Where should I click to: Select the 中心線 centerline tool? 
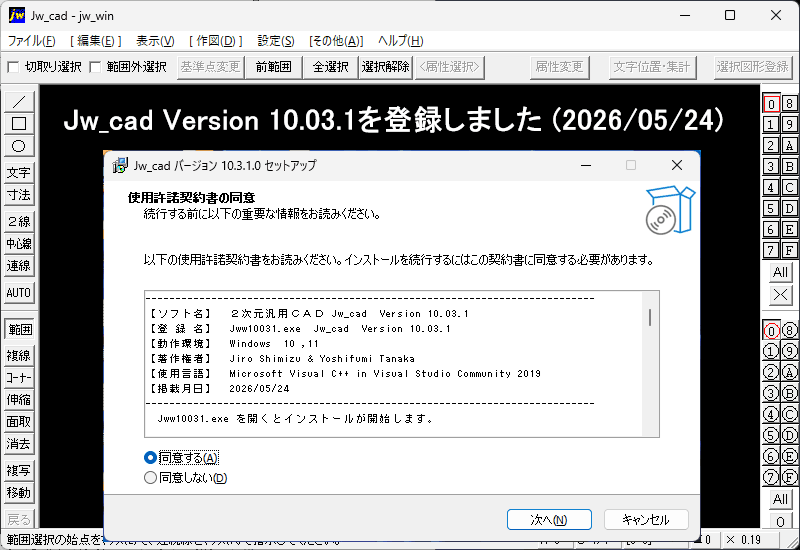pos(19,243)
